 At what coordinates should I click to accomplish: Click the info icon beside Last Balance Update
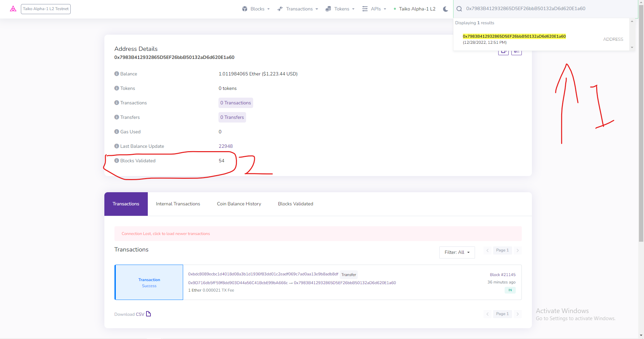tap(116, 146)
